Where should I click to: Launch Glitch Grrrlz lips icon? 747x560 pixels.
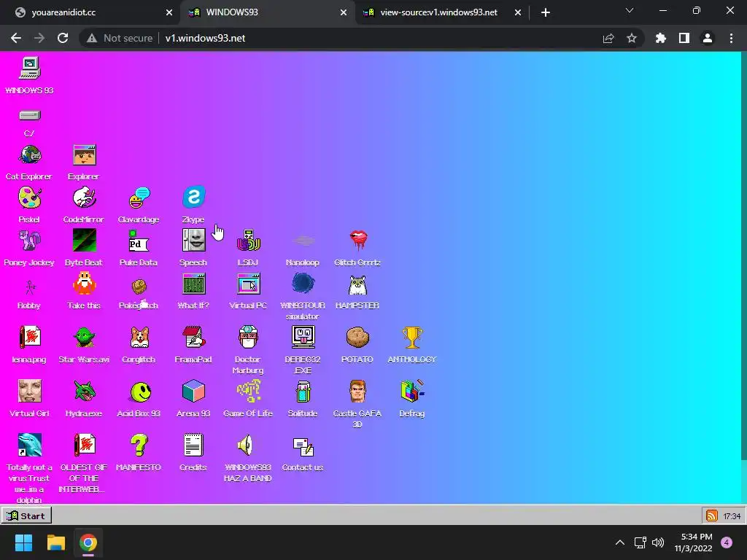[x=357, y=240]
